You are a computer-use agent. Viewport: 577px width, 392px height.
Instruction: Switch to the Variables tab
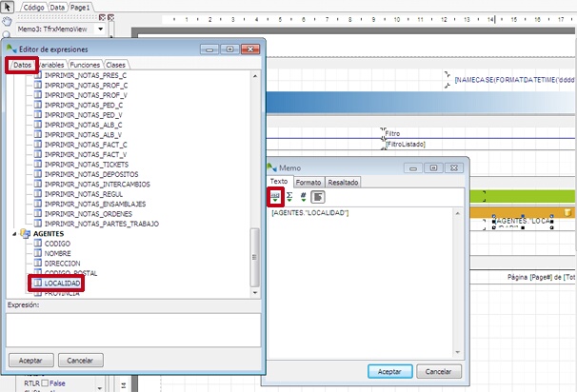click(x=51, y=65)
